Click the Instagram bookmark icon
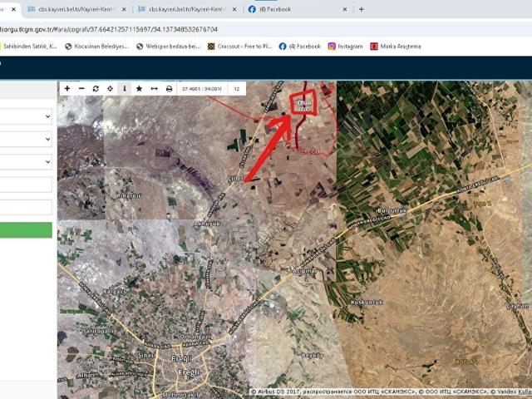The height and width of the screenshot is (399, 532). [x=332, y=47]
